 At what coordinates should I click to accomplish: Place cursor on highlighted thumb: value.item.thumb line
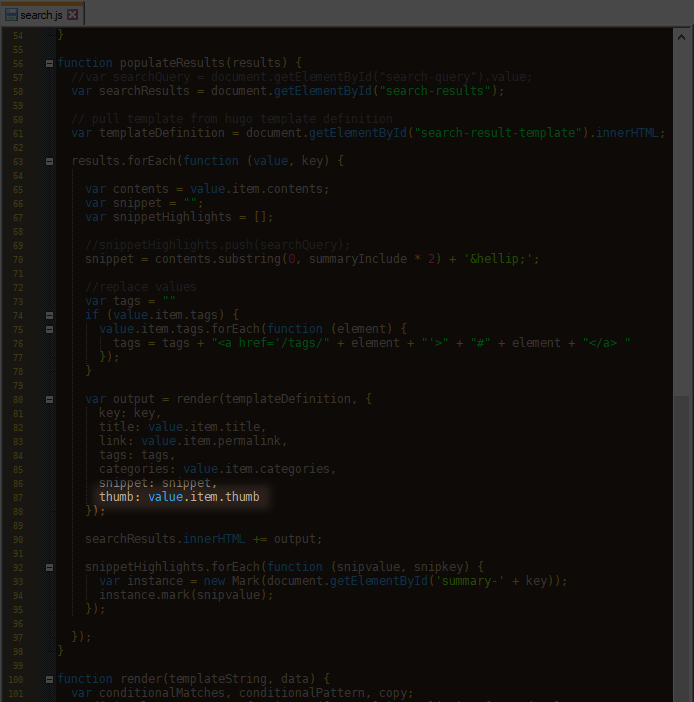coord(180,497)
